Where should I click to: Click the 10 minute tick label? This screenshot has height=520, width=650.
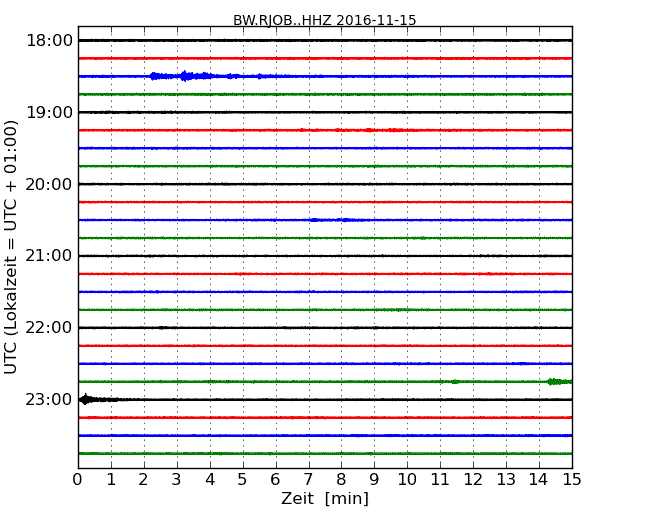click(x=407, y=479)
